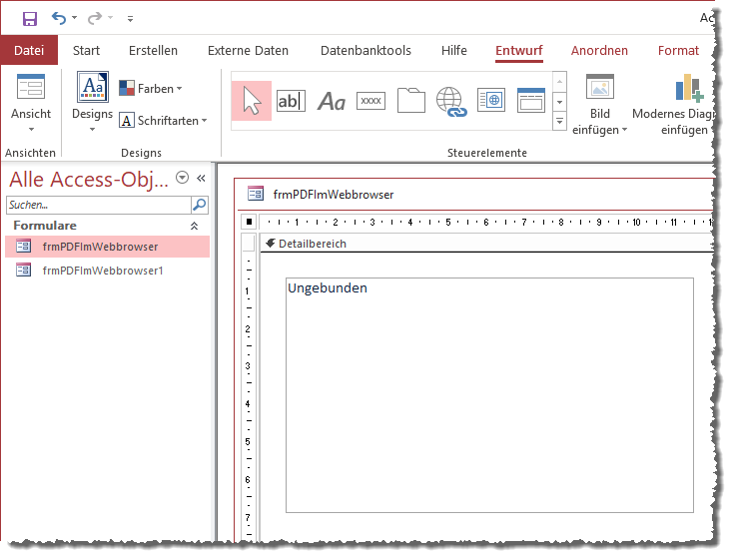Collapse the Formulare group
The image size is (732, 560).
[194, 226]
